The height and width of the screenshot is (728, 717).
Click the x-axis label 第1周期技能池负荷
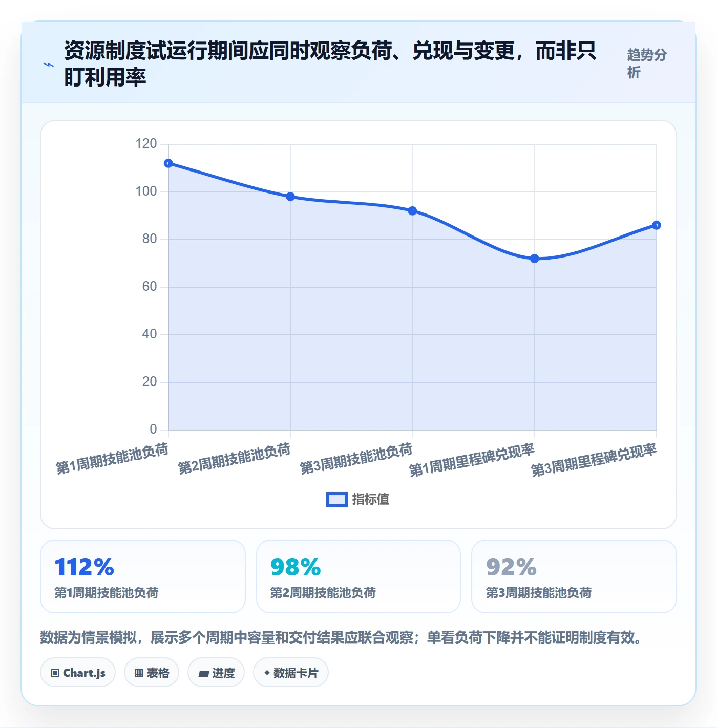[x=112, y=459]
